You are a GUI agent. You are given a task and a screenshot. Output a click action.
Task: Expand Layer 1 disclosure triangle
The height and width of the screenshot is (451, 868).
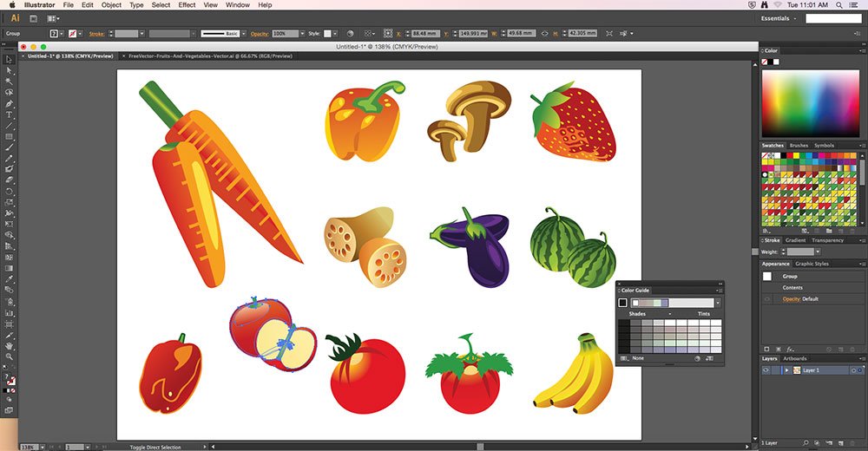(x=786, y=370)
